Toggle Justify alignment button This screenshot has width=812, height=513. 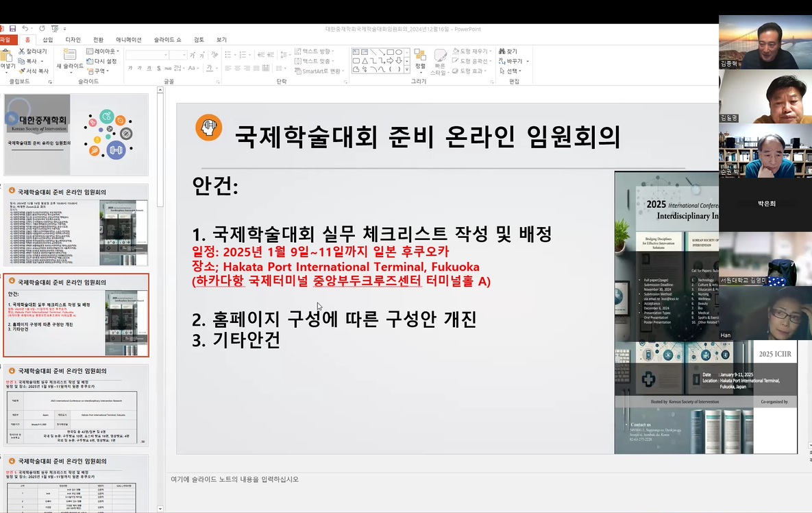[256, 68]
